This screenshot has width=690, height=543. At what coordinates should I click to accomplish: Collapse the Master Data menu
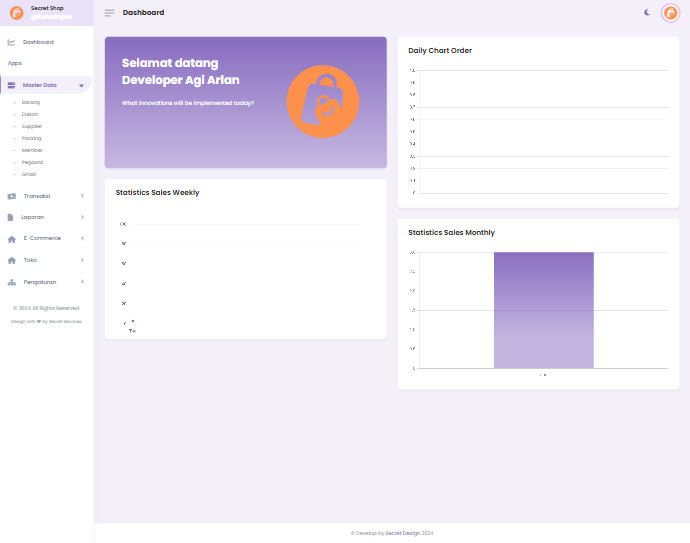point(81,86)
